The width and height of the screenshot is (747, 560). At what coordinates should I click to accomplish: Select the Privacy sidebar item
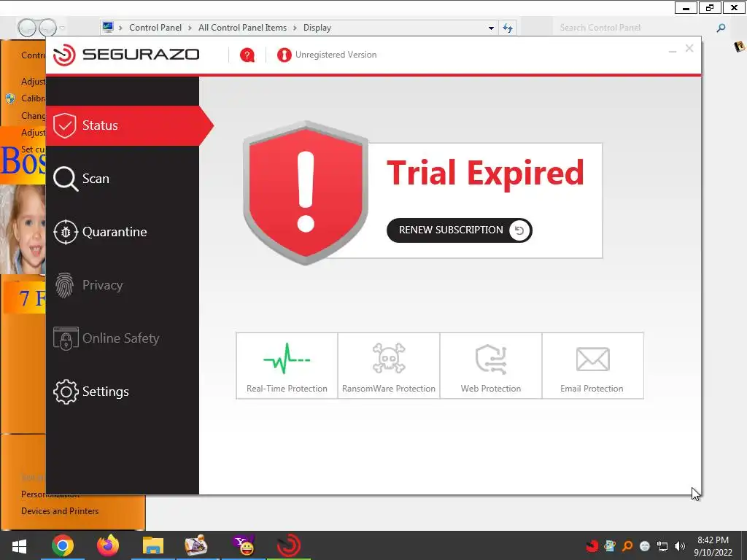[x=123, y=285]
